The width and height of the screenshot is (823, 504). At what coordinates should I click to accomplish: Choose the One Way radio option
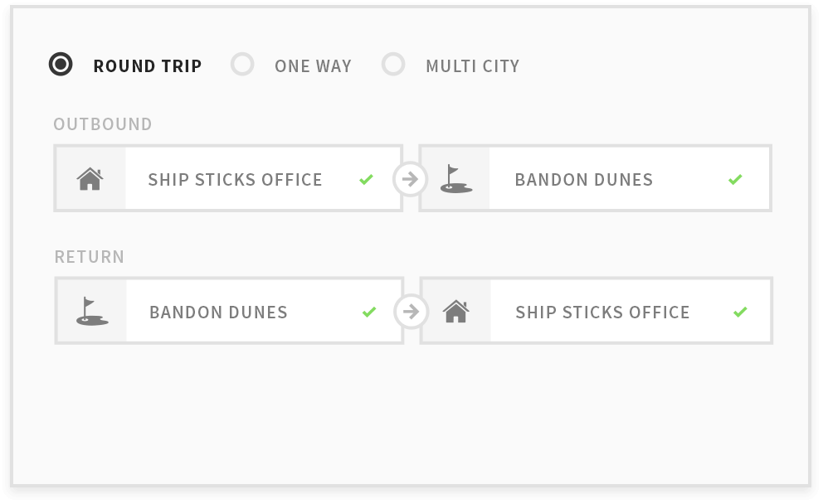242,65
